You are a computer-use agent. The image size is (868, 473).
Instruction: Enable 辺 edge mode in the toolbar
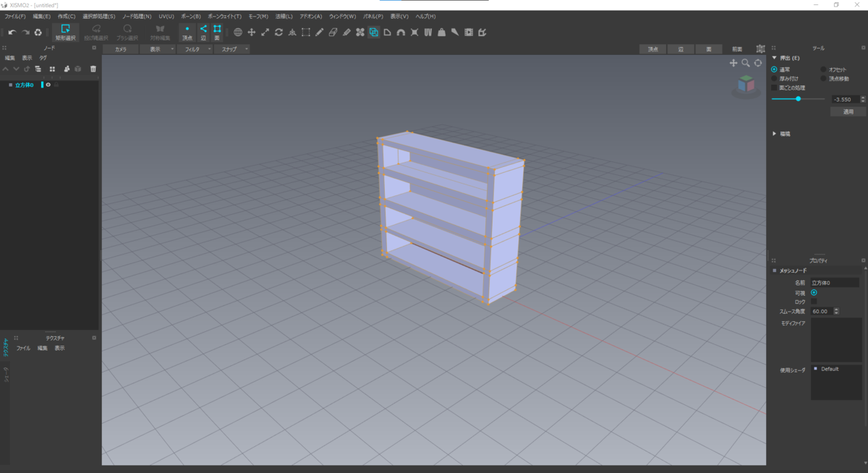(x=203, y=32)
